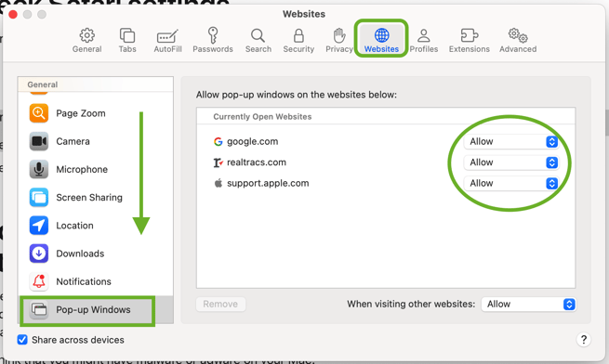
Task: Select the realtracs.com website row
Action: pos(386,162)
